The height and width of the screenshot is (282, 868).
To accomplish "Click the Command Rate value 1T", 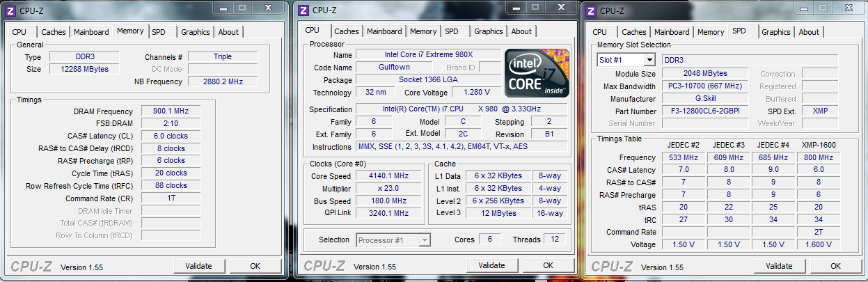I will [x=171, y=198].
